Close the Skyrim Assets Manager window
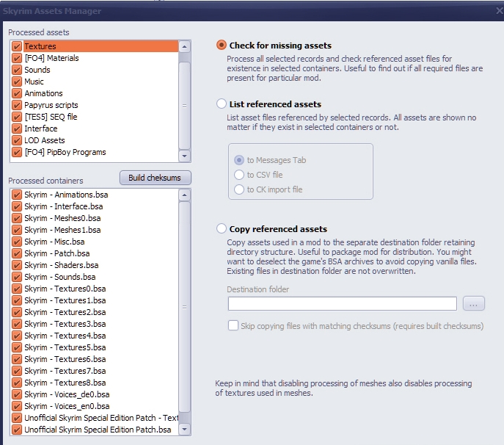This screenshot has height=445, width=504. coord(498,10)
